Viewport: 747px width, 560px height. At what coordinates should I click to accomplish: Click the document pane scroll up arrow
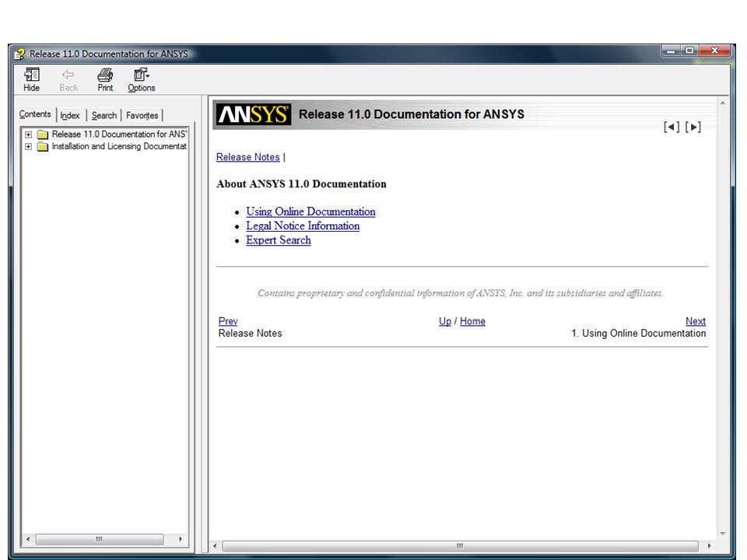coord(723,103)
